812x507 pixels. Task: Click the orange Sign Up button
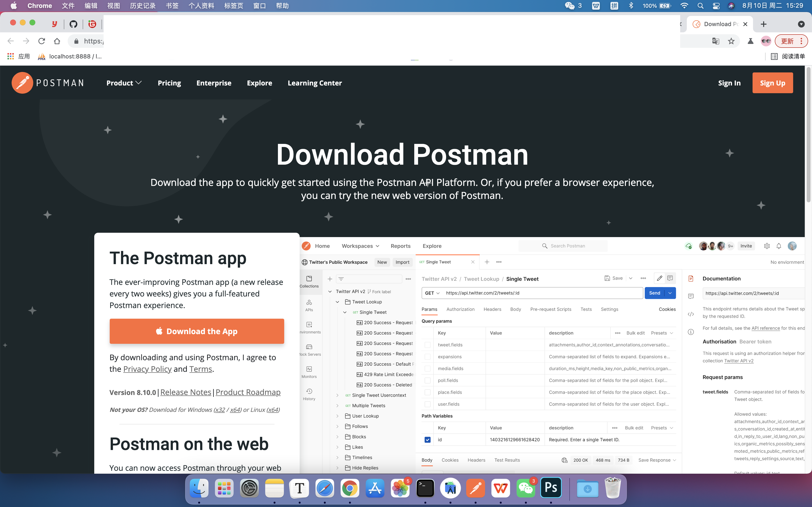[x=772, y=83]
